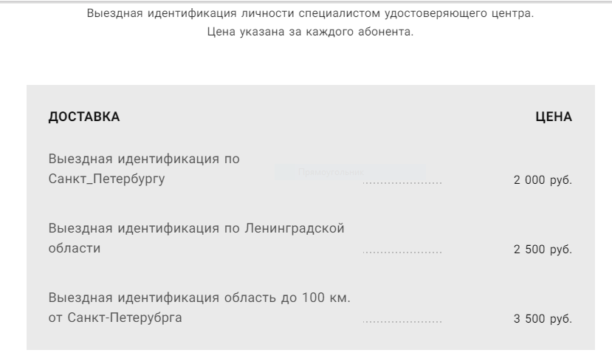Click the small square icon beside Прямоугольник
Image resolution: width=612 pixels, height=364 pixels.
tap(285, 172)
